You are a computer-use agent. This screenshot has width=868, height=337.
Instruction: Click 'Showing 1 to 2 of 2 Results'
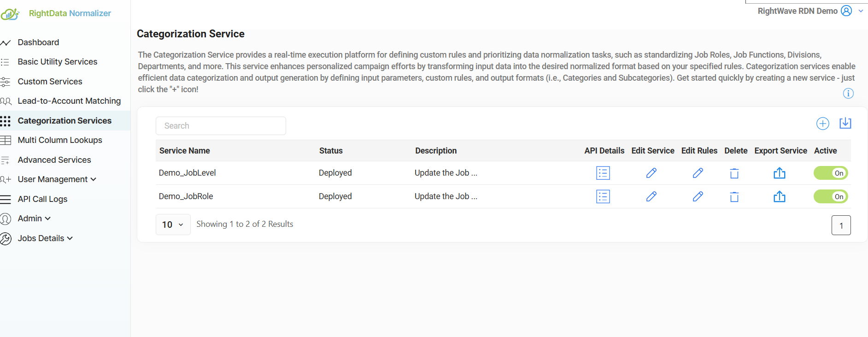click(x=245, y=224)
